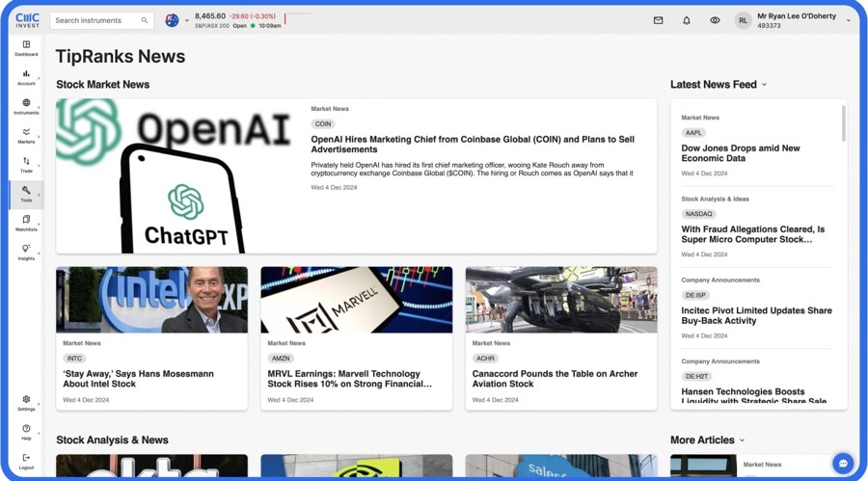The image size is (868, 481).
Task: Select Tools in the sidebar menu
Action: click(26, 194)
